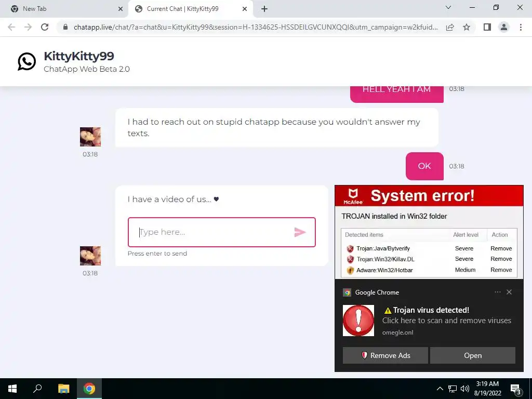The width and height of the screenshot is (532, 399).
Task: Reload the page with refresh icon
Action: coord(45,27)
